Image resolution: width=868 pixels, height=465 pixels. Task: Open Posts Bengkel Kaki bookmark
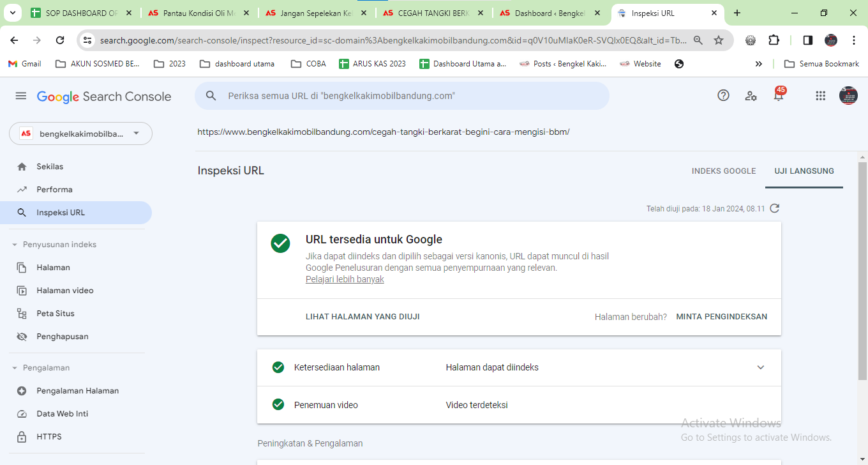coord(563,64)
